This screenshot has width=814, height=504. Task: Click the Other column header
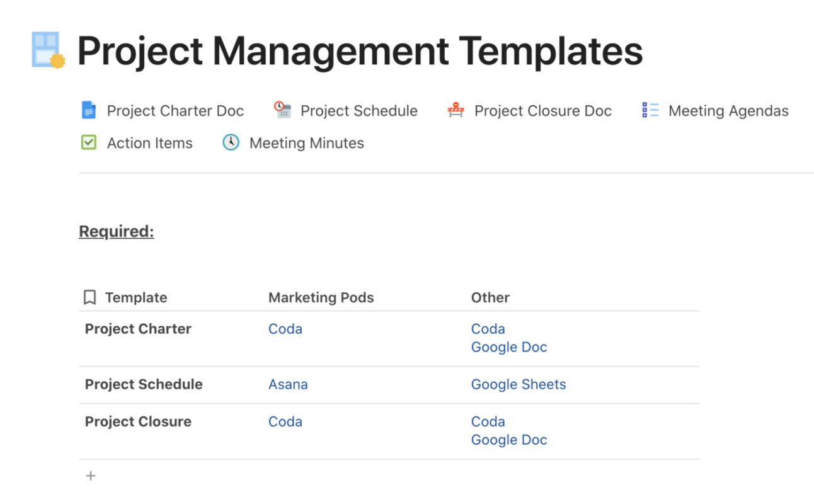point(490,297)
